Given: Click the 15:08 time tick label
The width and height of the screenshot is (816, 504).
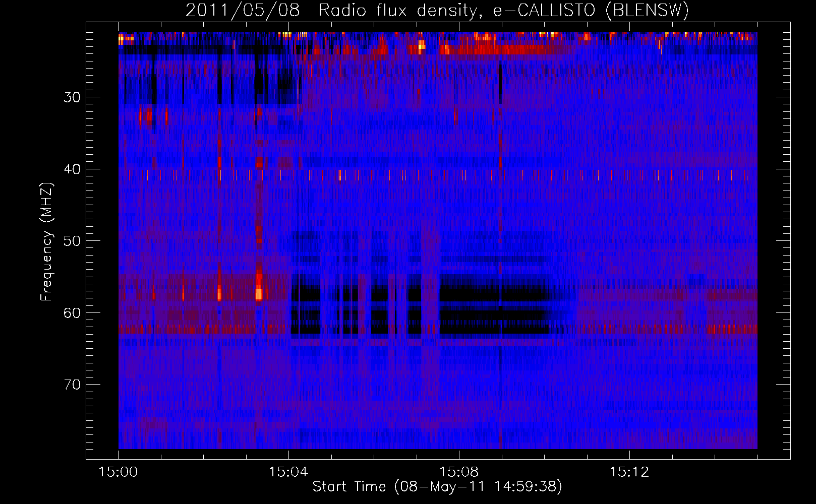Looking at the screenshot, I should point(459,472).
